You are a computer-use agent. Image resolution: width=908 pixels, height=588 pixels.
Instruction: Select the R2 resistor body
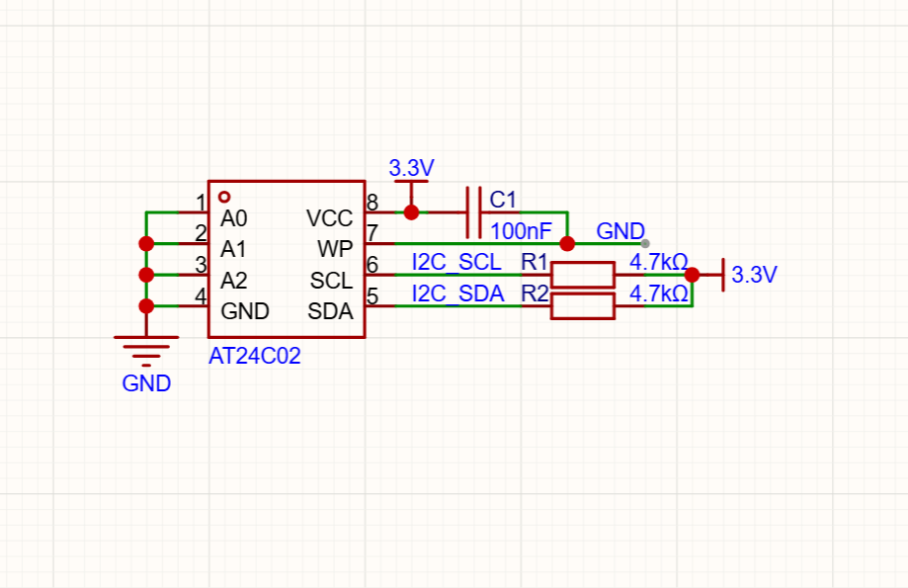pos(583,306)
